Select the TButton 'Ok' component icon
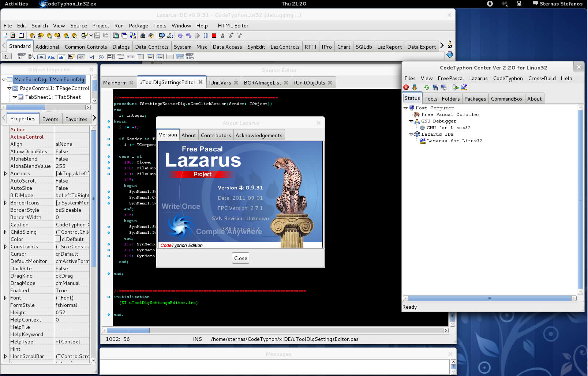 41,57
